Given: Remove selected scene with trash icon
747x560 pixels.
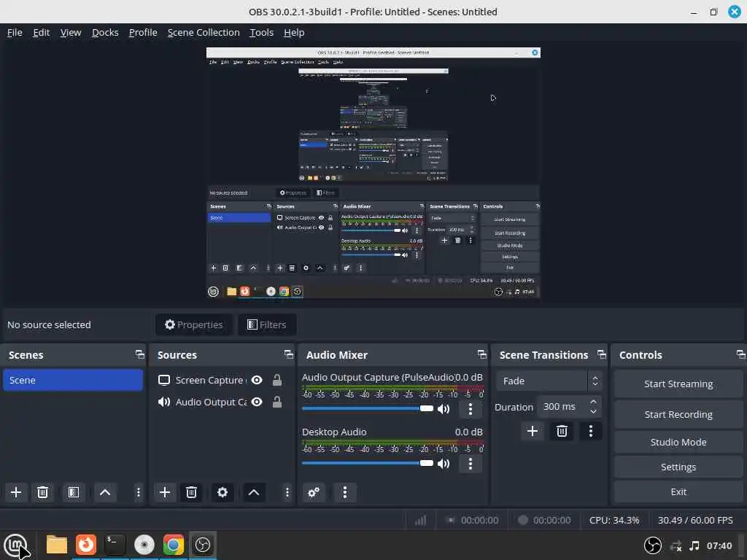Looking at the screenshot, I should click(x=42, y=492).
